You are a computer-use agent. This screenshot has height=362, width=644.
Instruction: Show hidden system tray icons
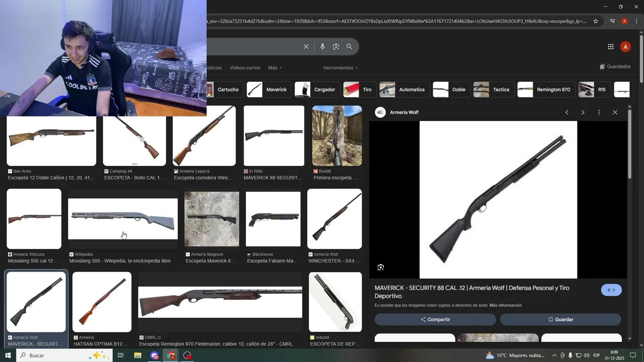click(x=554, y=355)
